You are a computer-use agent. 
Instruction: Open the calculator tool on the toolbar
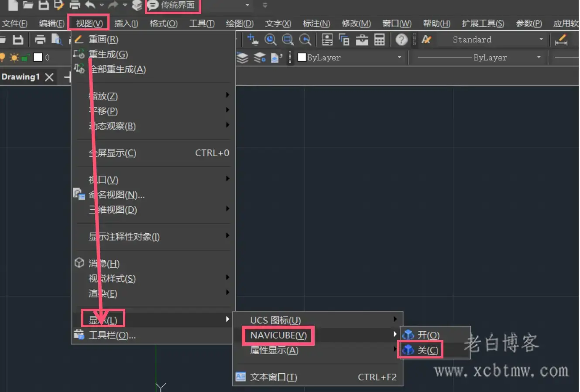point(379,40)
